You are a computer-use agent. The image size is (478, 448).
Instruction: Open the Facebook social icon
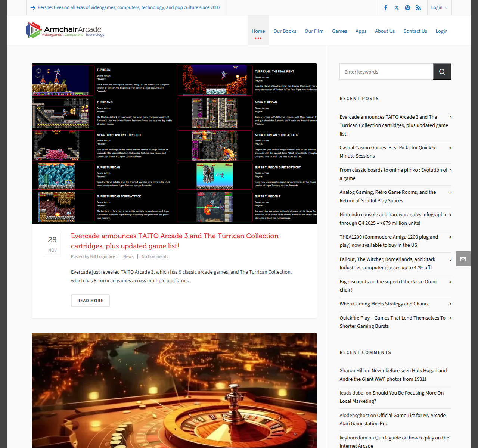pos(386,8)
